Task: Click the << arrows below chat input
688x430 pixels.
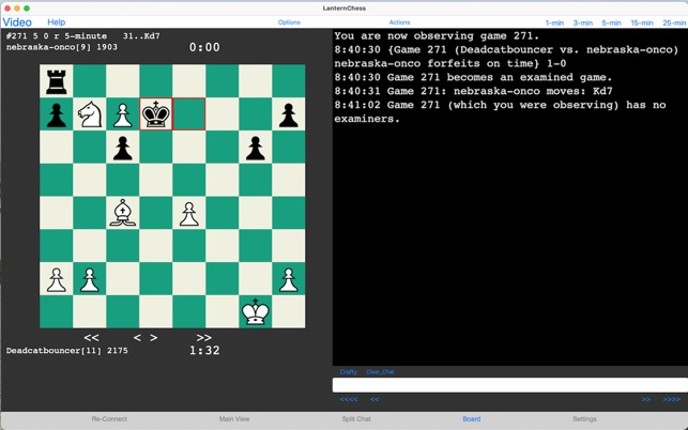Action: (375, 399)
